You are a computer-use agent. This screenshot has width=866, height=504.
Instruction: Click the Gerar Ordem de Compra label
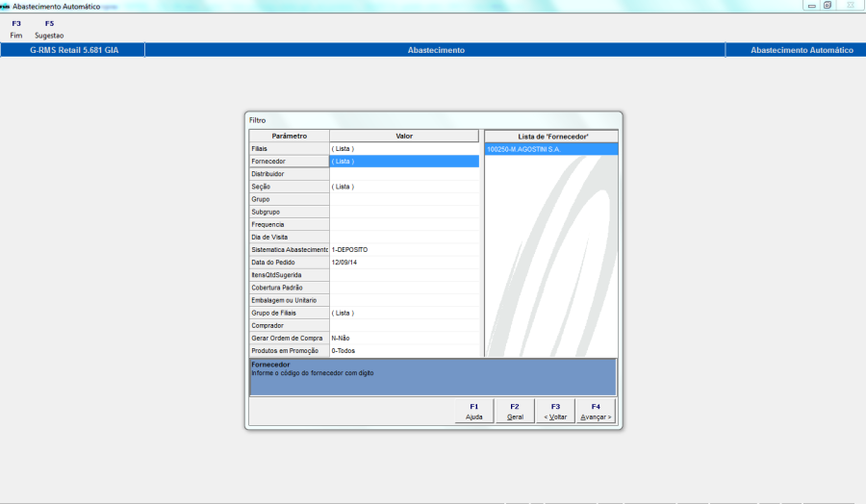click(x=290, y=338)
